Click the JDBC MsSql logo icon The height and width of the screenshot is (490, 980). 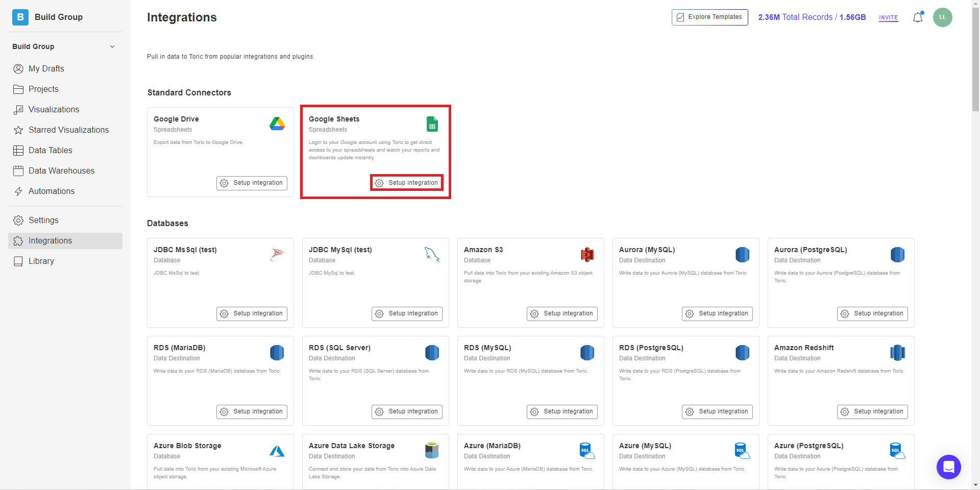(277, 254)
